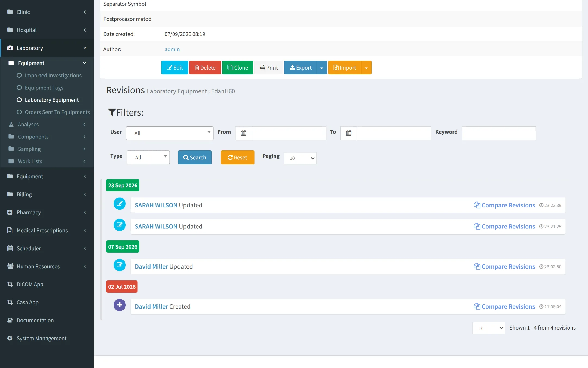Click the Edit button

(x=174, y=67)
